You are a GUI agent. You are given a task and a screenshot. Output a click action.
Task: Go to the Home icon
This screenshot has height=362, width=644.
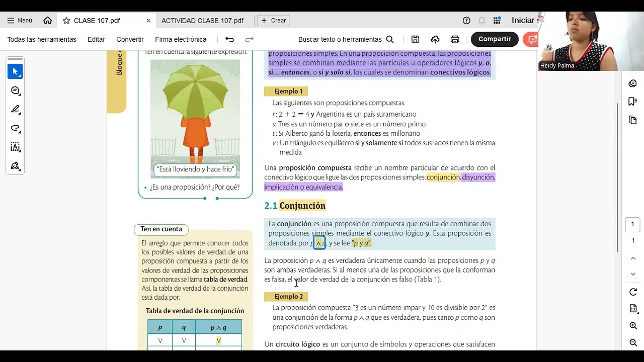[x=48, y=21]
